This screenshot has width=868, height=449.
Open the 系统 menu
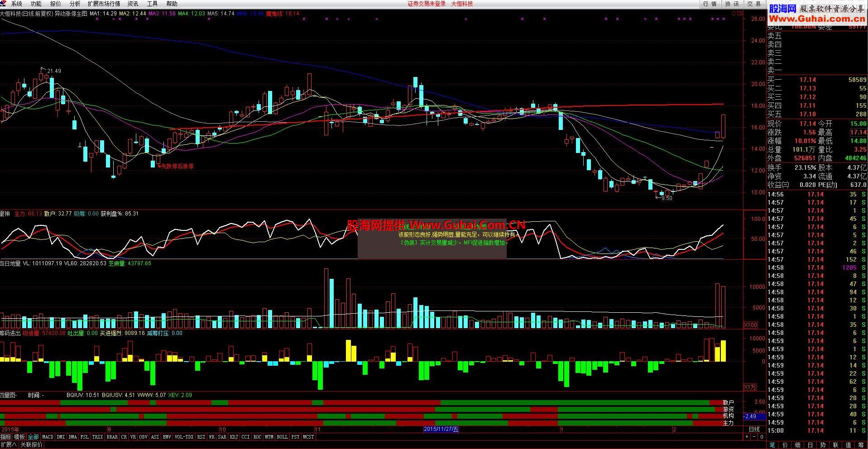coord(16,4)
